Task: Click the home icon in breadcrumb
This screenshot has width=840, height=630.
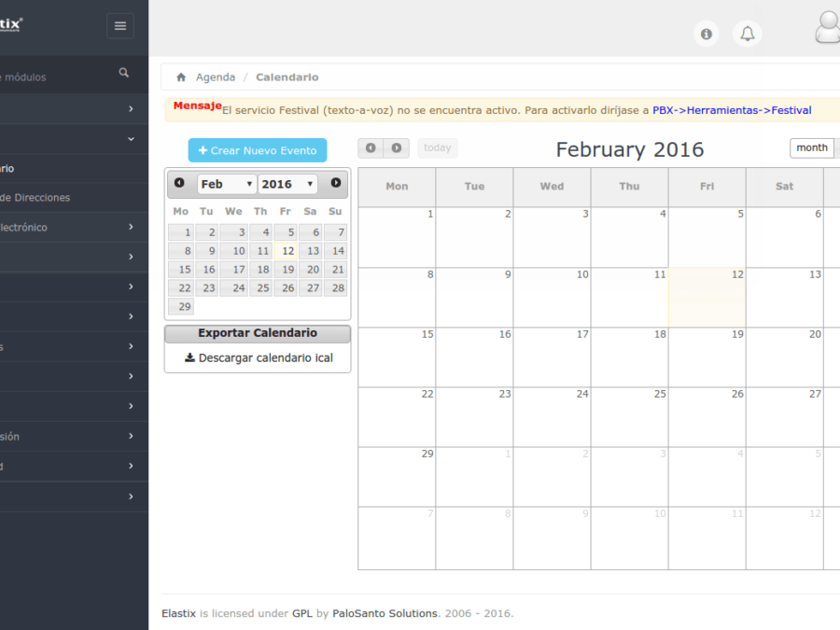Action: point(181,77)
